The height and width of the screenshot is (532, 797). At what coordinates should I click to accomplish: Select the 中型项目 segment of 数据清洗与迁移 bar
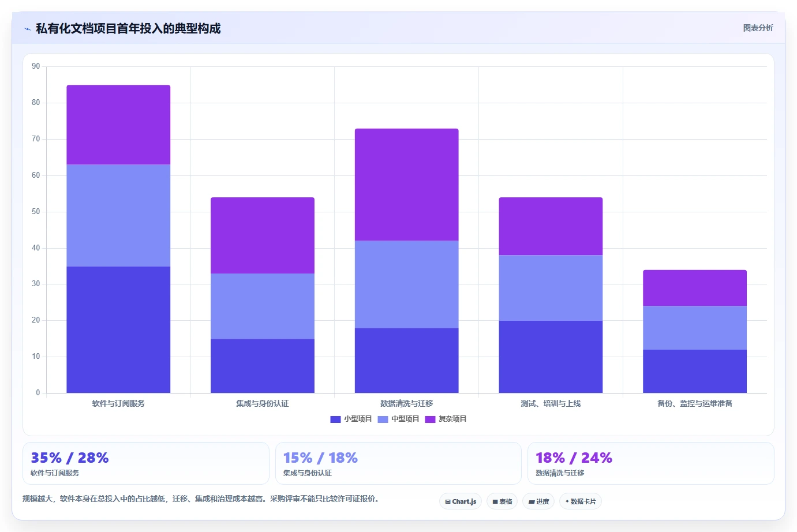pyautogui.click(x=407, y=284)
